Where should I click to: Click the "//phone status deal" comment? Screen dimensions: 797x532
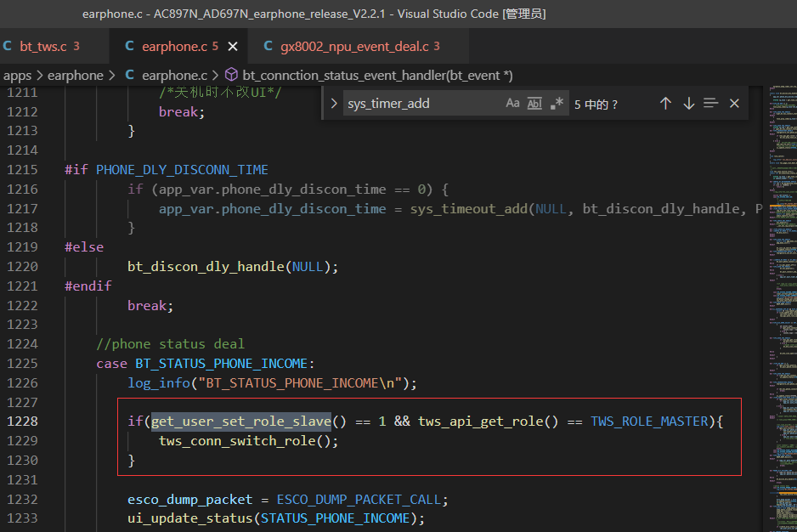tap(170, 344)
